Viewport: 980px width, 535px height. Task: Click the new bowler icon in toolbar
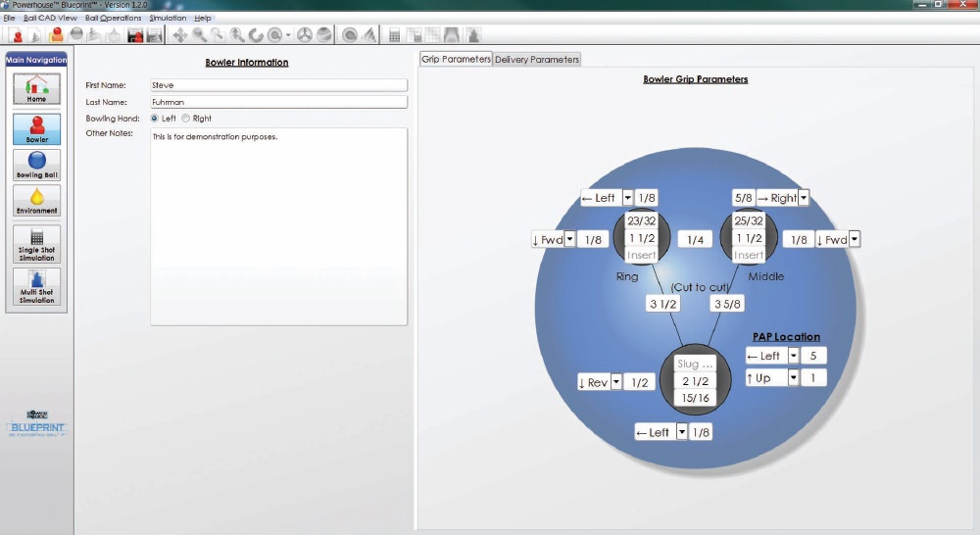[x=19, y=36]
